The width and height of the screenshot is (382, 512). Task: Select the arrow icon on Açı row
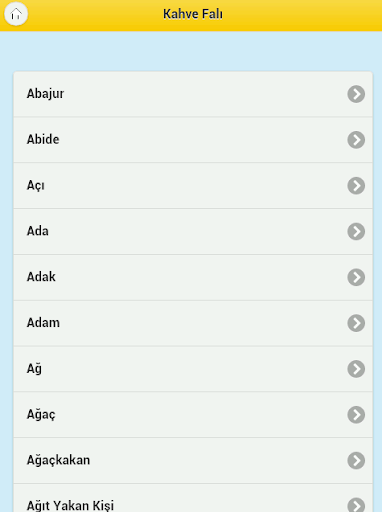pyautogui.click(x=356, y=186)
